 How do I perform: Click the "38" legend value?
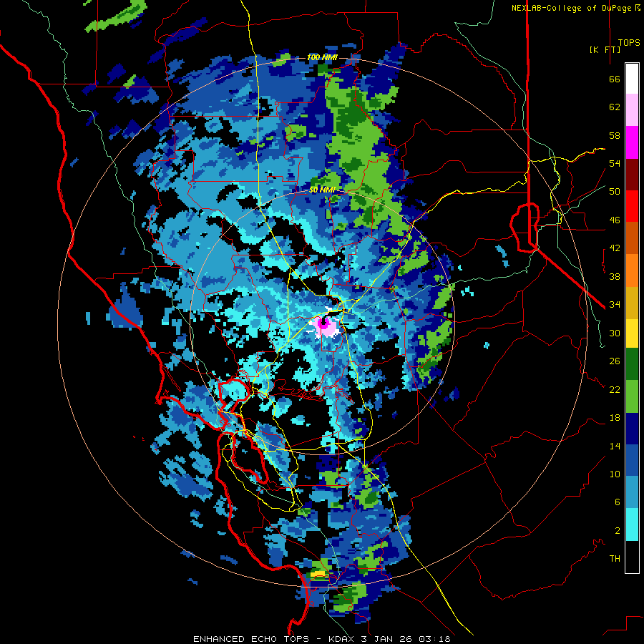(x=615, y=276)
